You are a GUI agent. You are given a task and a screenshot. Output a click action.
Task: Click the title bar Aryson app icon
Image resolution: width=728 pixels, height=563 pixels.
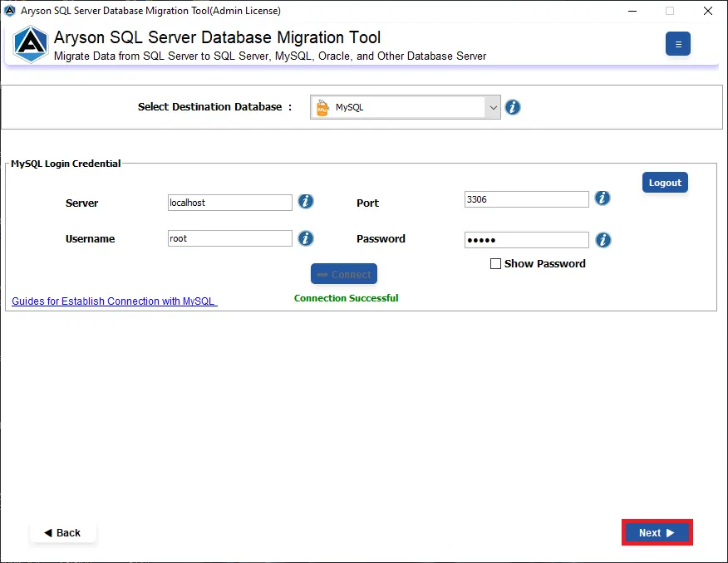coord(10,10)
